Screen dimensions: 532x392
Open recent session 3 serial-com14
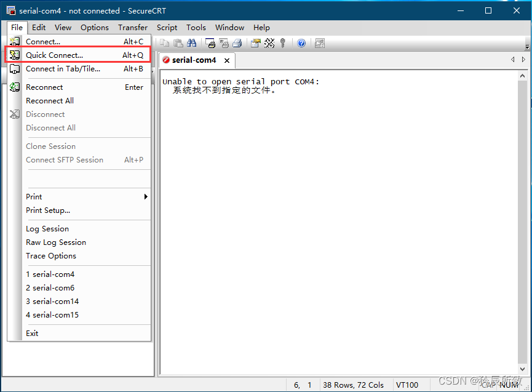79,302
